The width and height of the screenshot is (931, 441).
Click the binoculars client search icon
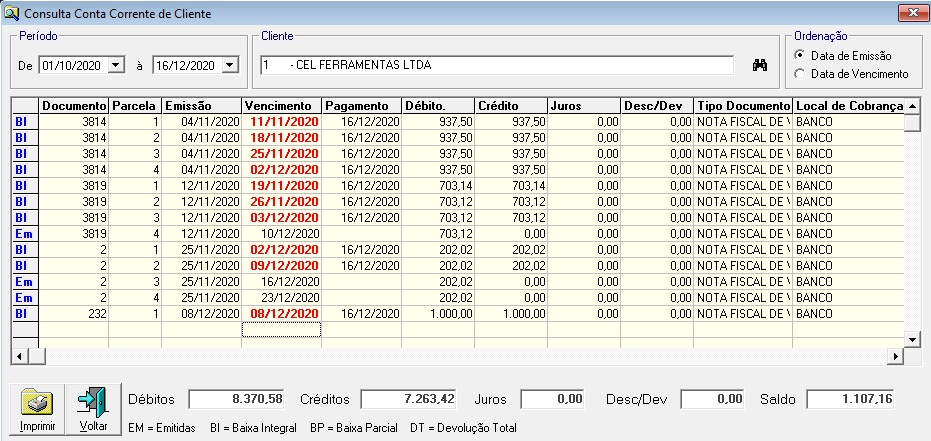(x=759, y=65)
